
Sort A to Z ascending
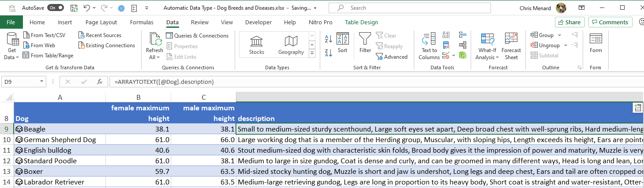(x=328, y=39)
